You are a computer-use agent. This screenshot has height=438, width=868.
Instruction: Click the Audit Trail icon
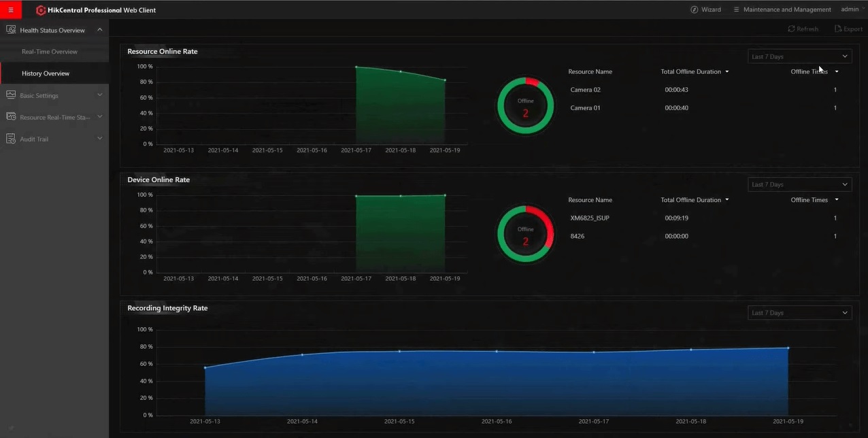[x=10, y=139]
